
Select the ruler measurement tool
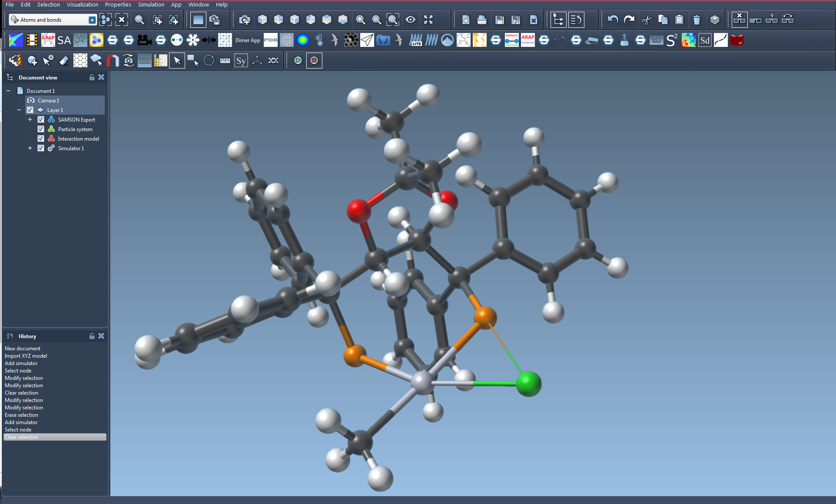[225, 60]
